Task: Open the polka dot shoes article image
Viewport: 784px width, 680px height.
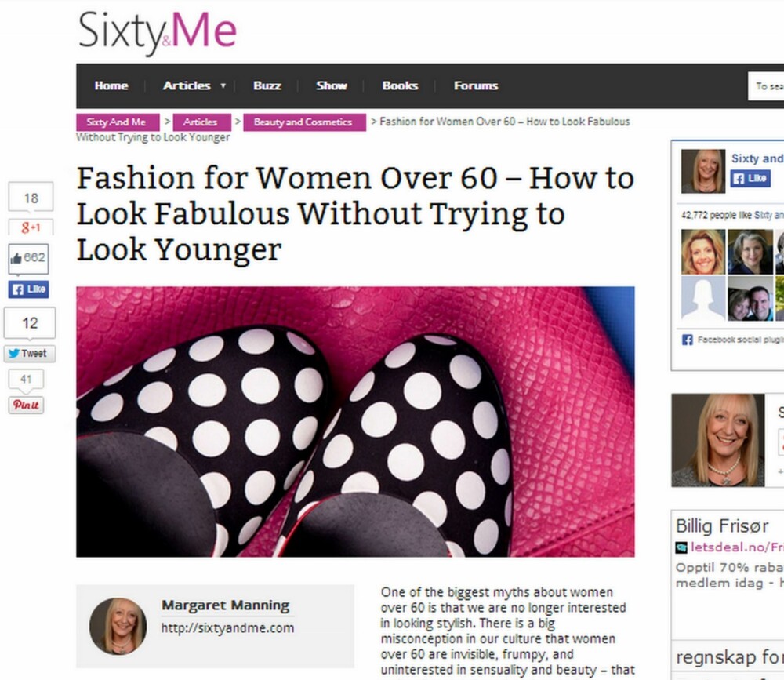Action: pos(355,421)
